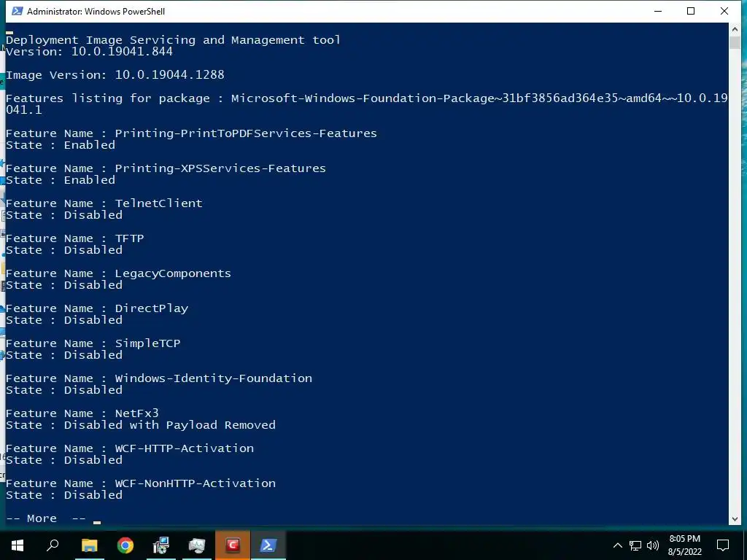Open the Windows Start menu
The image size is (747, 560).
point(18,545)
